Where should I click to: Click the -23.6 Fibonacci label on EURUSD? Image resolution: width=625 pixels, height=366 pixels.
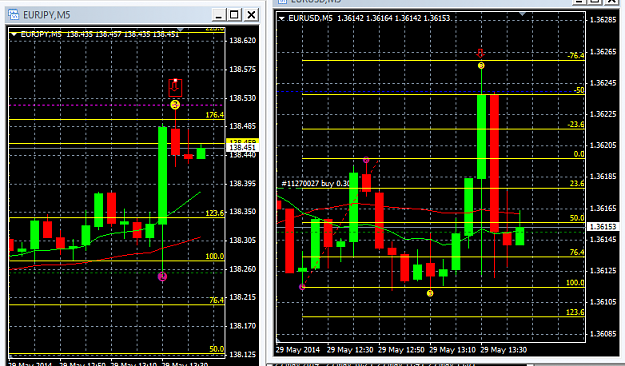coord(576,124)
